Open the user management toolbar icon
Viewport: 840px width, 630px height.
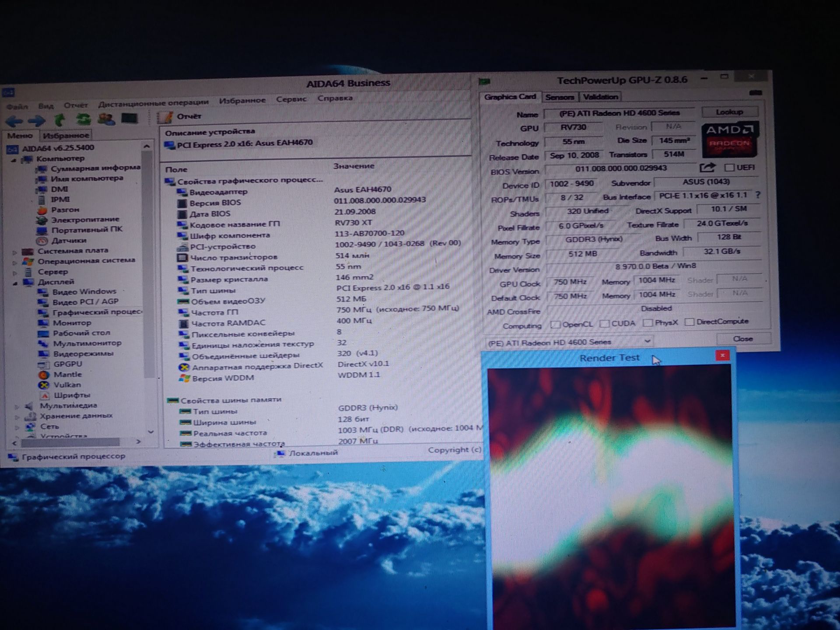point(106,119)
